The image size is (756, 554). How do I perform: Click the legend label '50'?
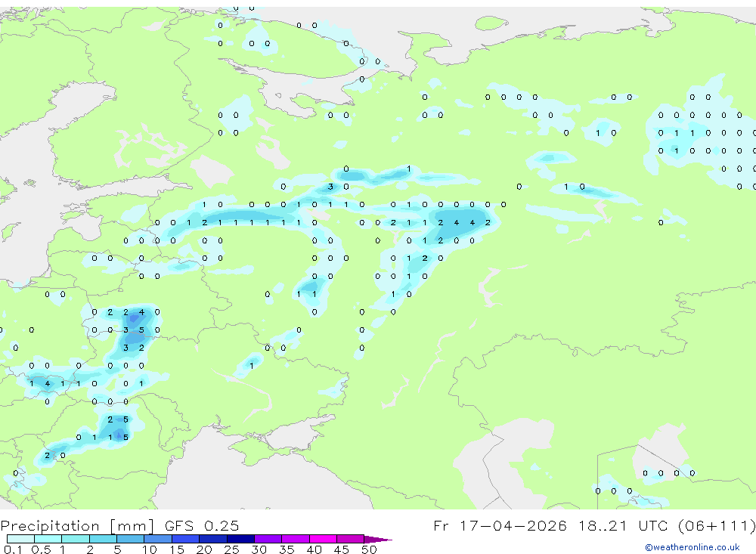(x=369, y=549)
